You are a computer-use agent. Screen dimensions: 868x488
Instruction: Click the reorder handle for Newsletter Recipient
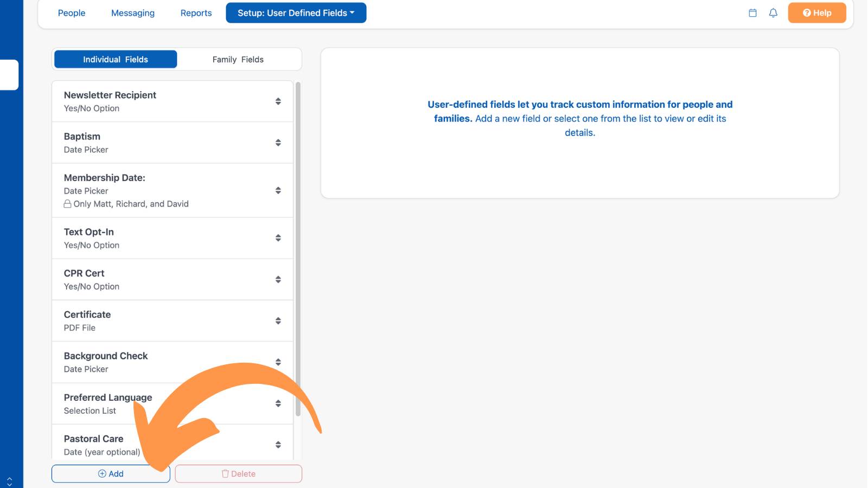point(278,101)
